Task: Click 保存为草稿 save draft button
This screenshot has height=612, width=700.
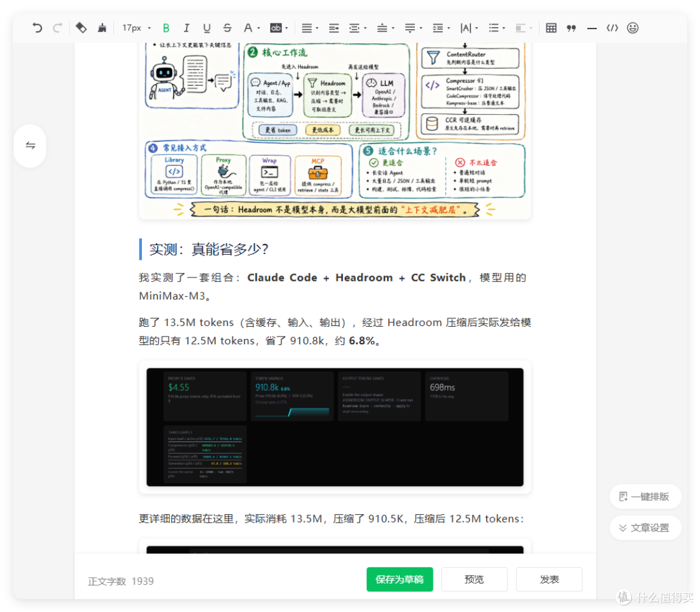Action: tap(399, 580)
